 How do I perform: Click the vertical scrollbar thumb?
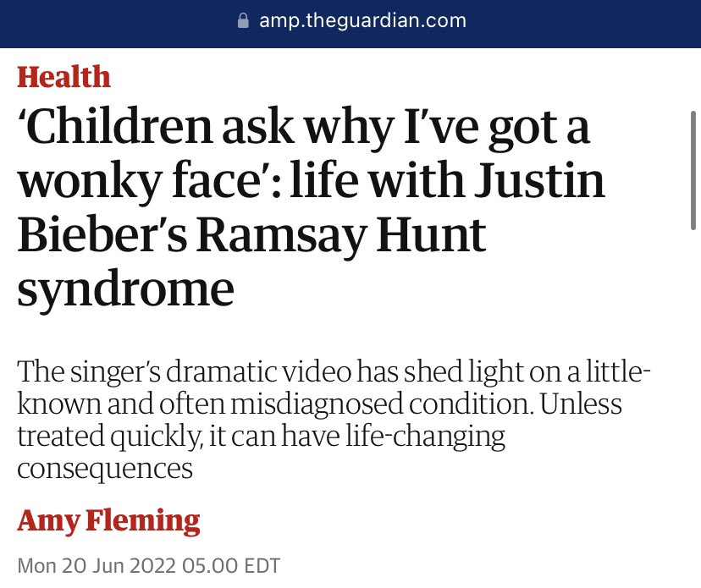694,170
